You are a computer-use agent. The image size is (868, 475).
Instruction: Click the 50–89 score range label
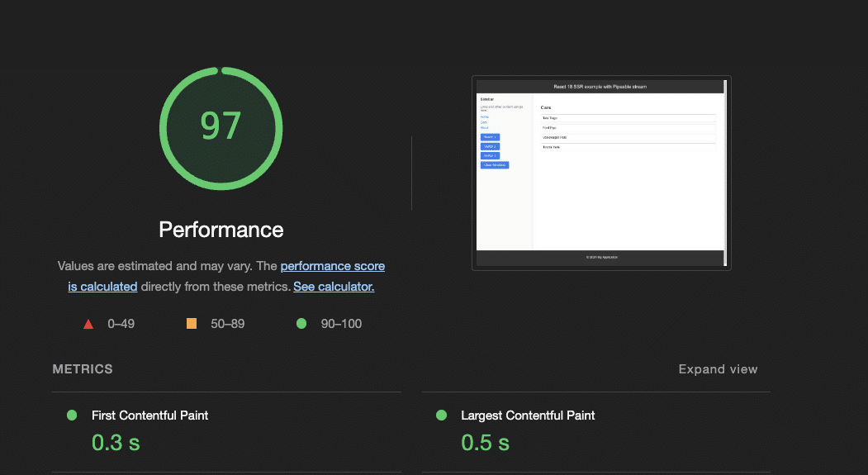227,324
